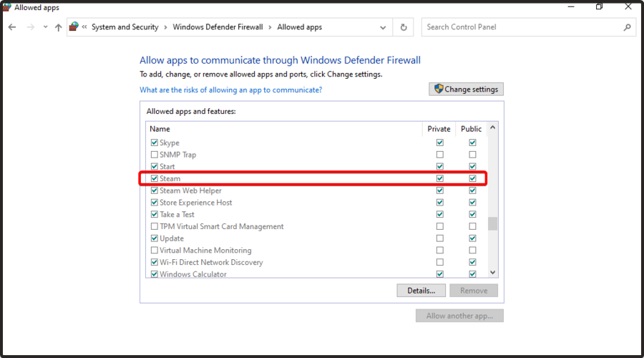This screenshot has height=358, width=644.
Task: Toggle Windows Calculator name checkbox
Action: tap(155, 274)
